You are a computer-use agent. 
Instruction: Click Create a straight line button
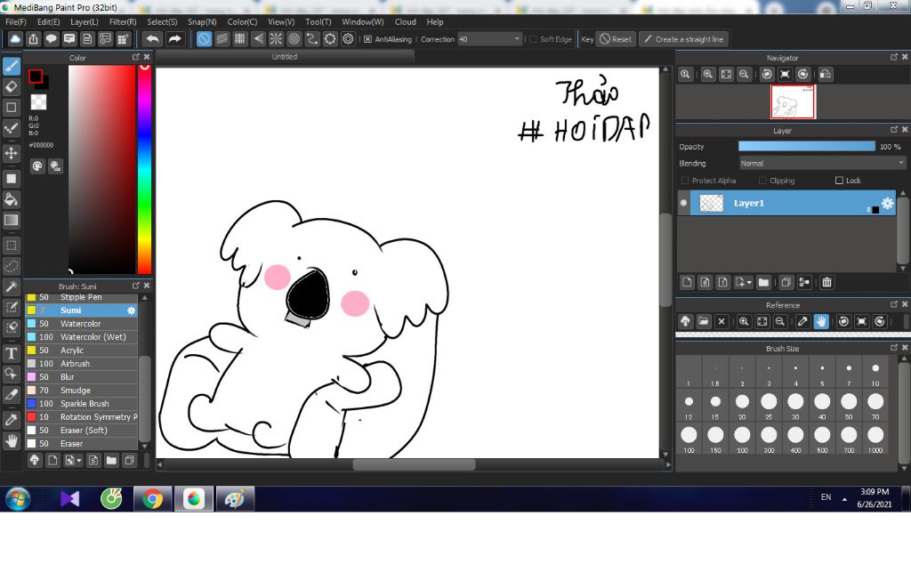click(684, 39)
